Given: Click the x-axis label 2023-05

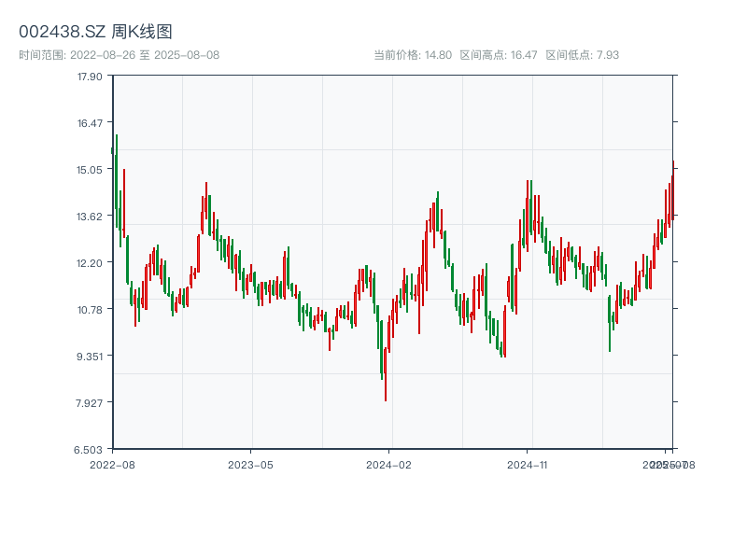Looking at the screenshot, I should click(250, 465).
